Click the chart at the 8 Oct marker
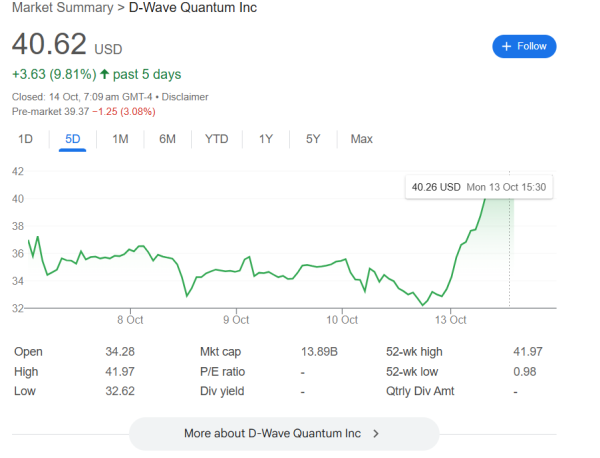 tap(131, 320)
